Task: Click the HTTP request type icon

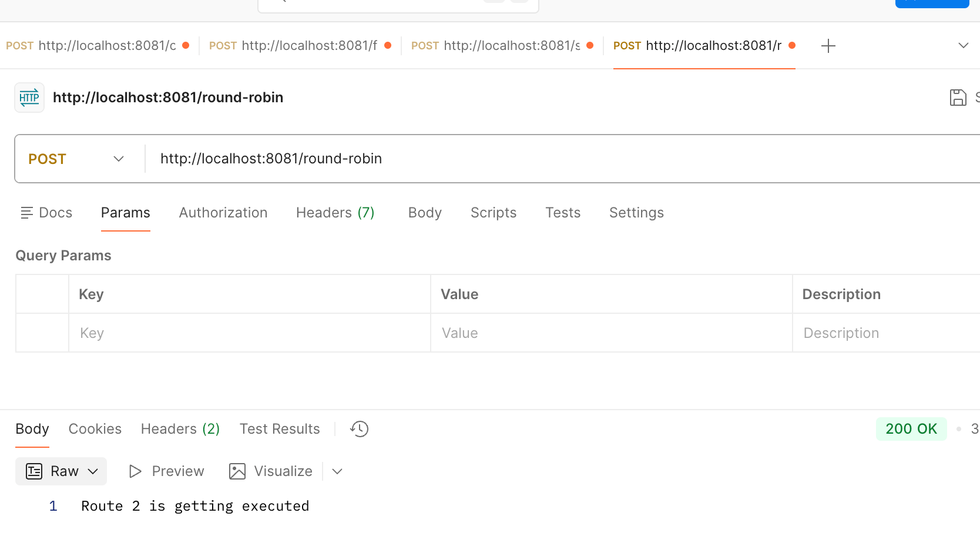Action: (29, 98)
